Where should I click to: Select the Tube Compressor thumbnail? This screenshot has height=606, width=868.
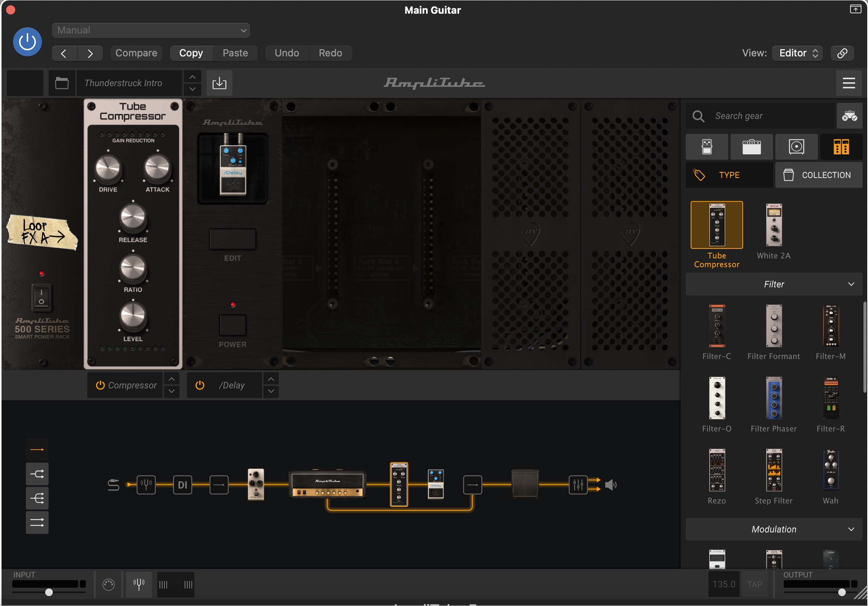[x=717, y=225]
